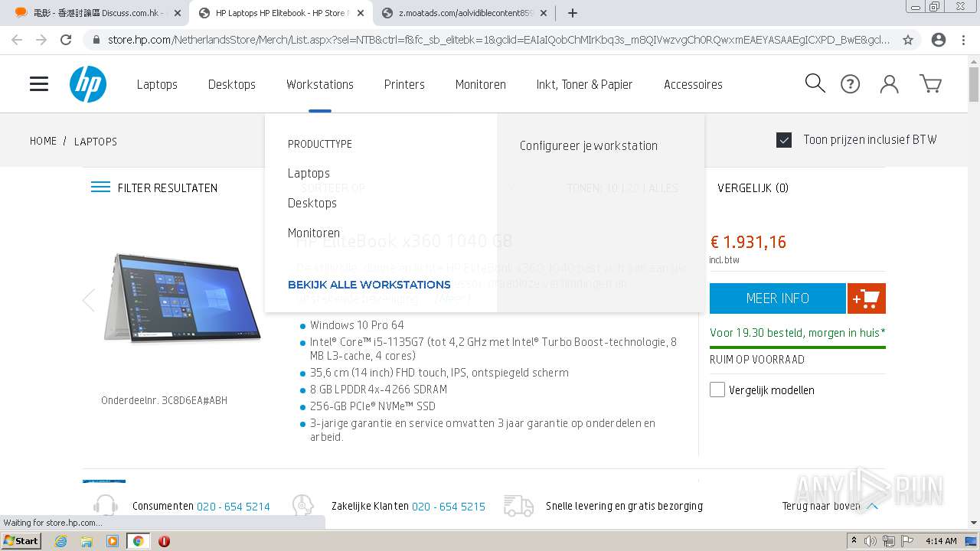The width and height of the screenshot is (980, 551).
Task: Go to LAPTOPS breadcrumb
Action: click(x=96, y=141)
